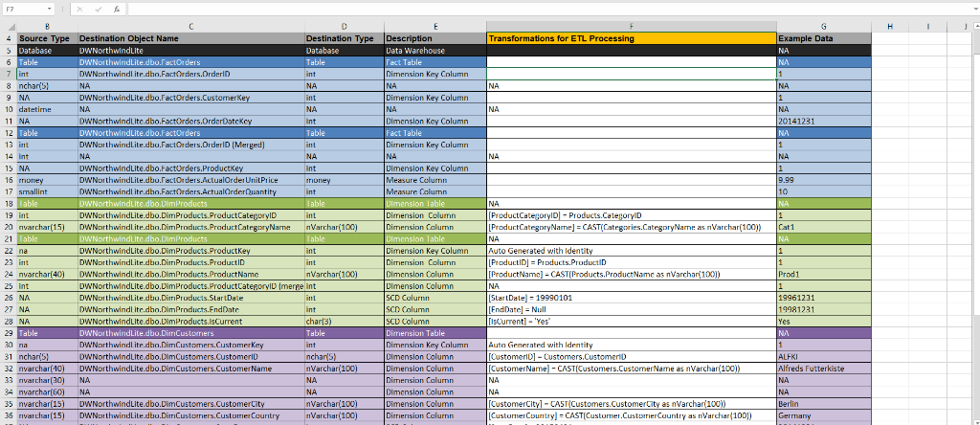Select cell 'DWNorthwindLite.dbo.DimProducts.StartDate'
This screenshot has width=980, height=425.
pyautogui.click(x=191, y=298)
